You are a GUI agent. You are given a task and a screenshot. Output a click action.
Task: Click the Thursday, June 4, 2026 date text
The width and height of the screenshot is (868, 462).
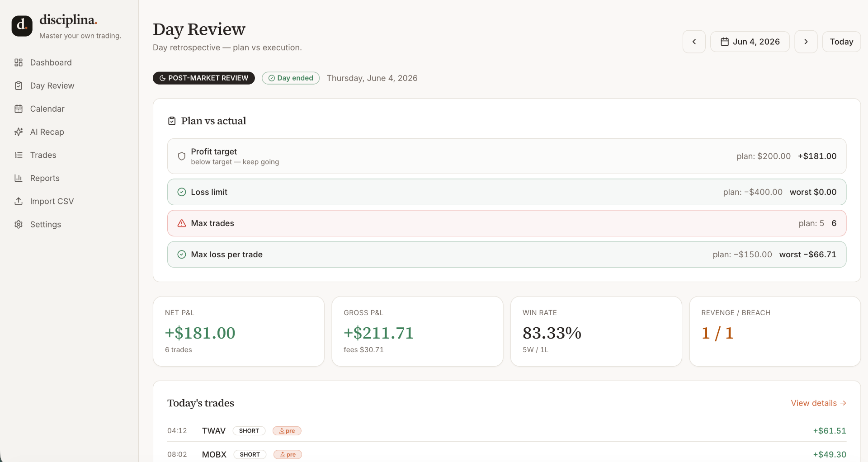pyautogui.click(x=372, y=78)
